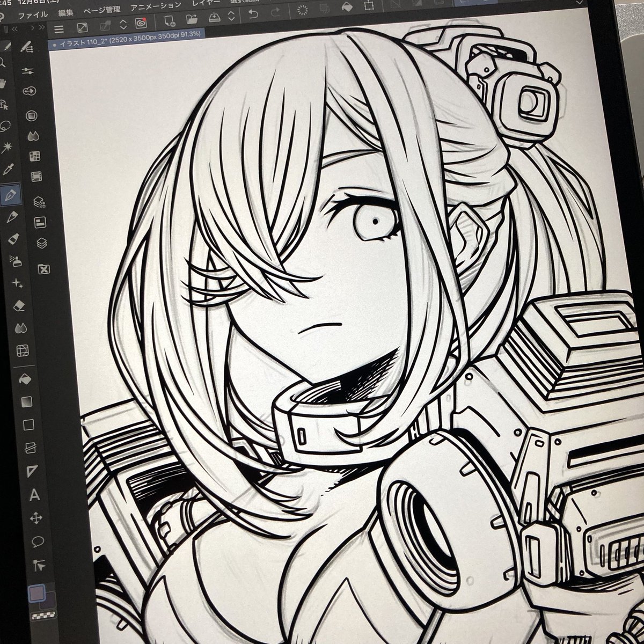Open the 編集 menu
The height and width of the screenshot is (644, 644).
66,12
